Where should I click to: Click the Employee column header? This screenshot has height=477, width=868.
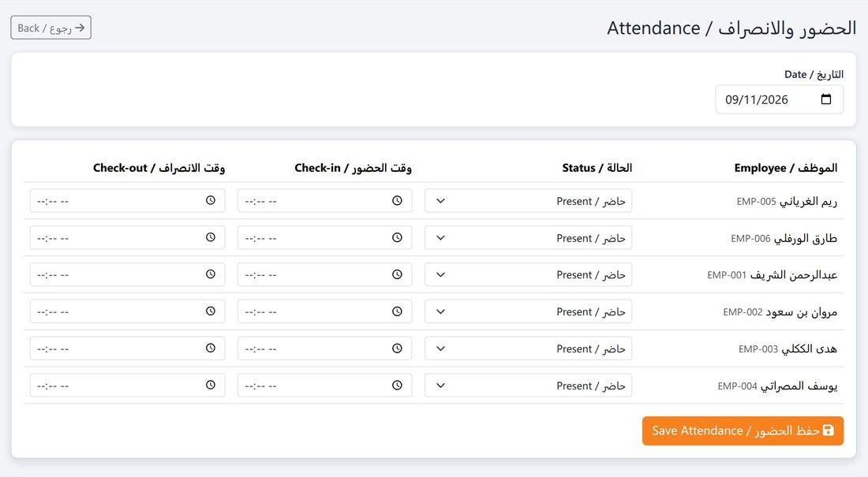(785, 168)
